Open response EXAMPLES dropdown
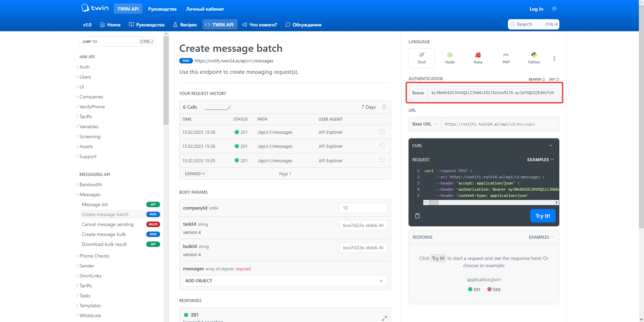Image resolution: width=644 pixels, height=322 pixels. [541, 237]
